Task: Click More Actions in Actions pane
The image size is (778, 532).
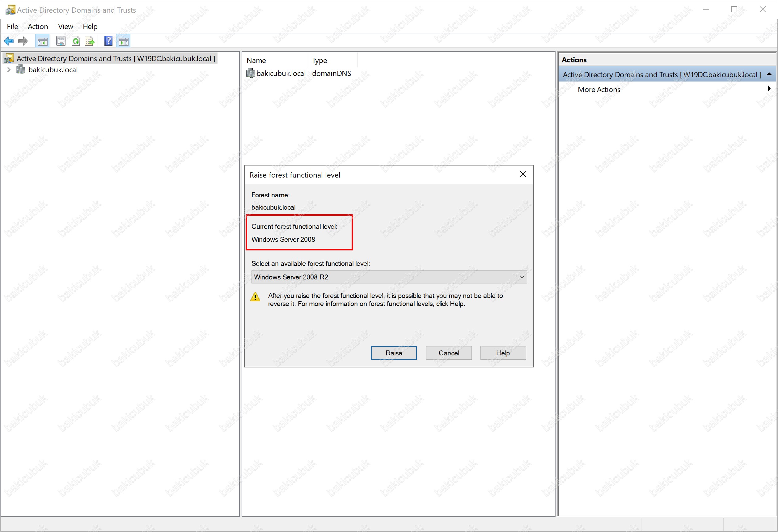Action: [x=599, y=89]
